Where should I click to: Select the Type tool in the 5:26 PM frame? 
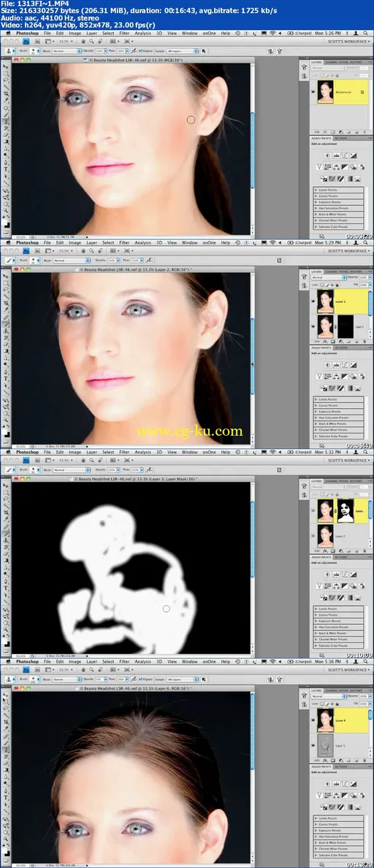pyautogui.click(x=6, y=169)
